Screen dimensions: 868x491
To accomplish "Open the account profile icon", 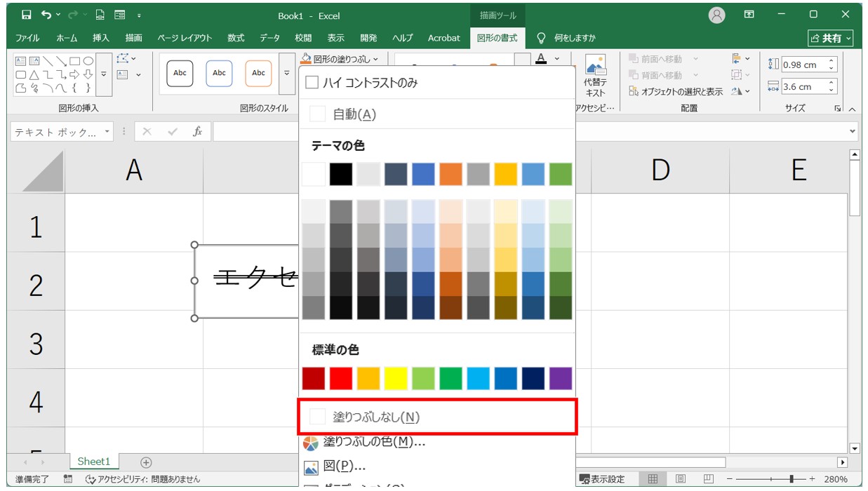I will click(716, 15).
